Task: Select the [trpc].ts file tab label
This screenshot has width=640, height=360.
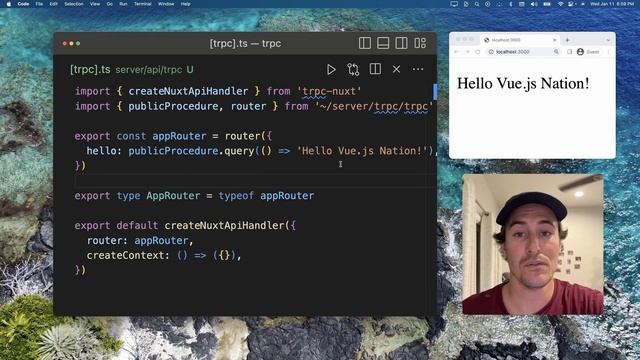Action: coord(90,69)
